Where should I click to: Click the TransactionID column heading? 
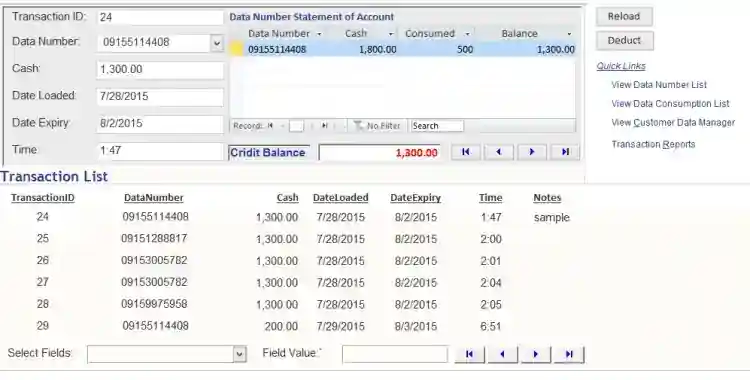coord(43,198)
